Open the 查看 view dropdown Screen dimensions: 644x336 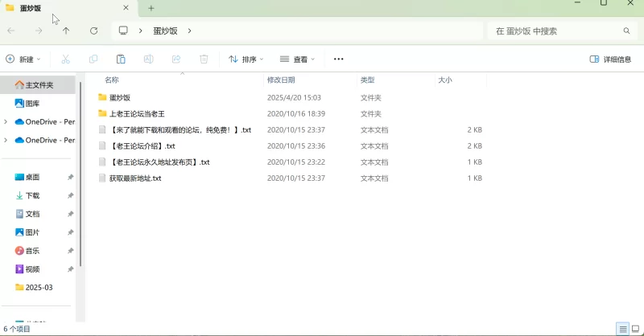[297, 59]
